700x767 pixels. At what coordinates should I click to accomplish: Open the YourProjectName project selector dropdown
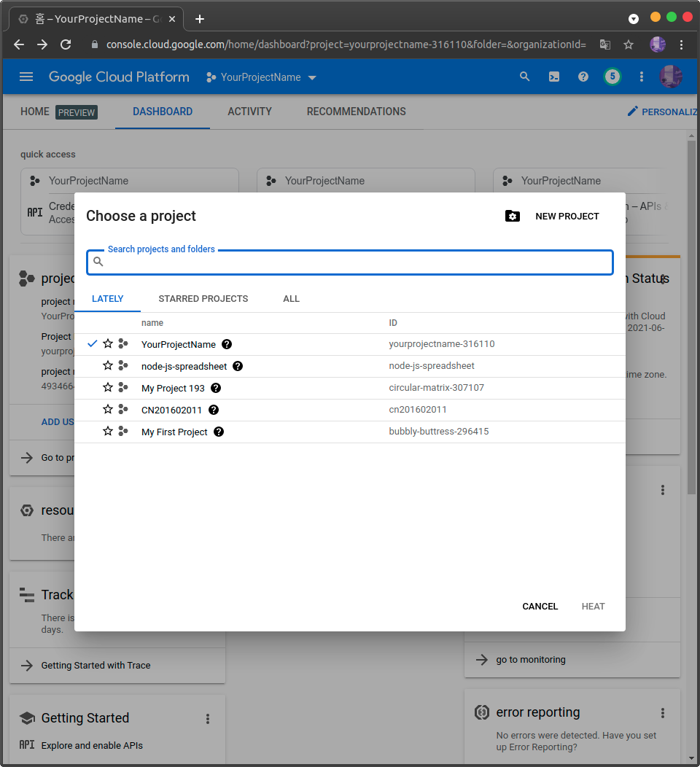coord(261,77)
